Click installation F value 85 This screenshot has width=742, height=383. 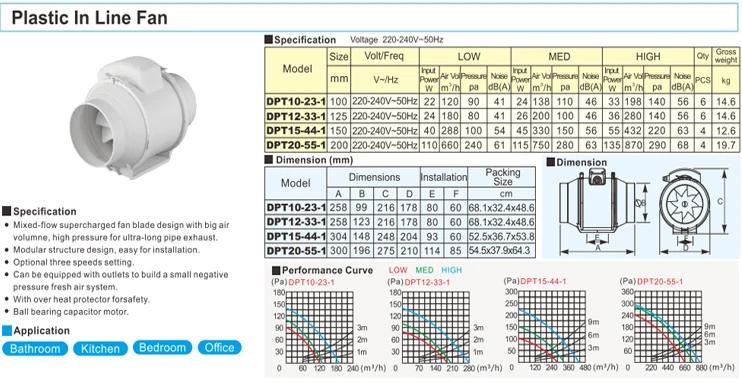pyautogui.click(x=456, y=250)
